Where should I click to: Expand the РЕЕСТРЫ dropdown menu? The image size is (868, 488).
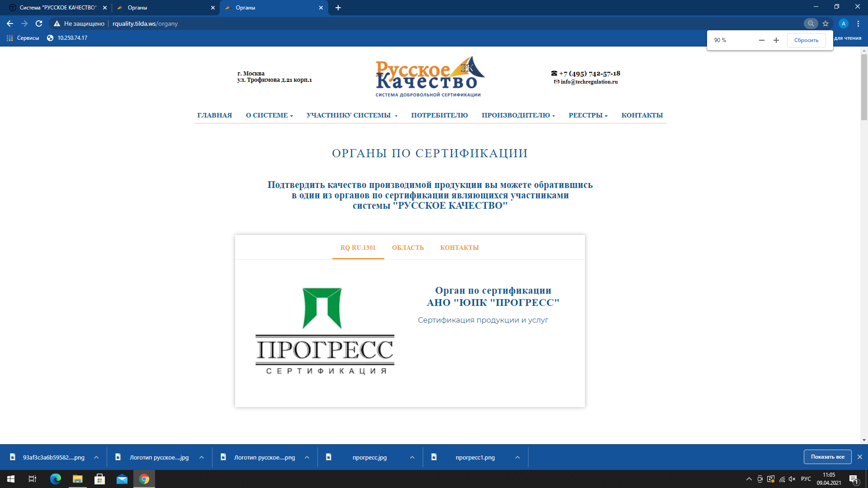pyautogui.click(x=588, y=115)
